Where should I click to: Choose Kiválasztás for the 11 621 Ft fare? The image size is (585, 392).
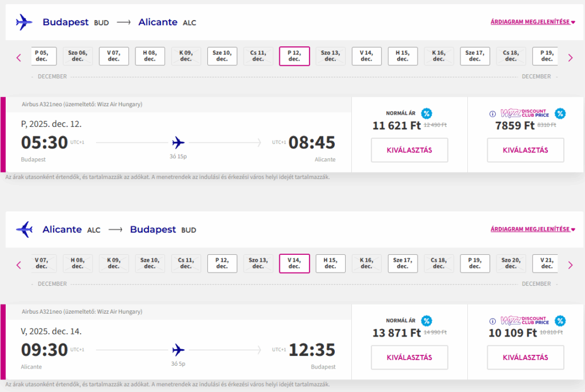409,150
